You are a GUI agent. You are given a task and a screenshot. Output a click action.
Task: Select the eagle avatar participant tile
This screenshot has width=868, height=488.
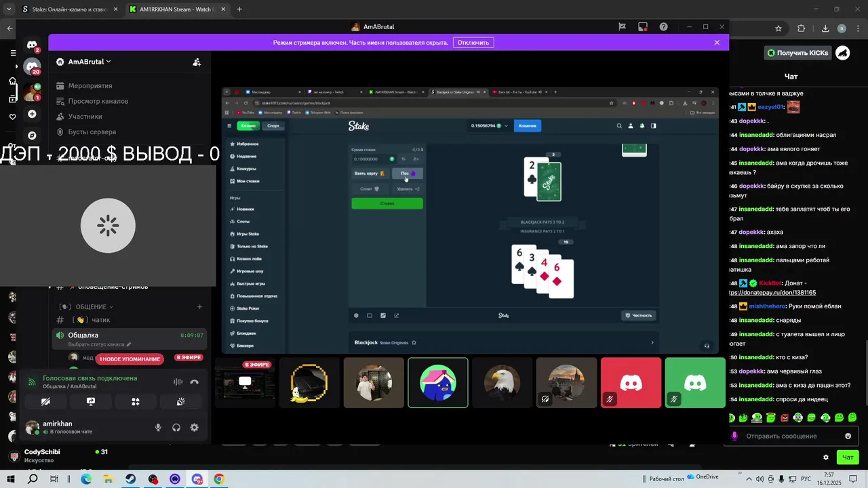502,383
